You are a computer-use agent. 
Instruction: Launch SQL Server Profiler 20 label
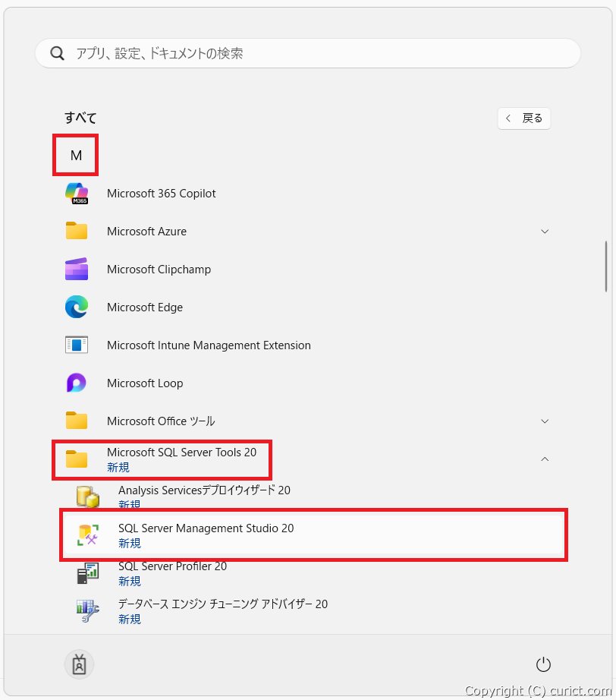pos(173,566)
